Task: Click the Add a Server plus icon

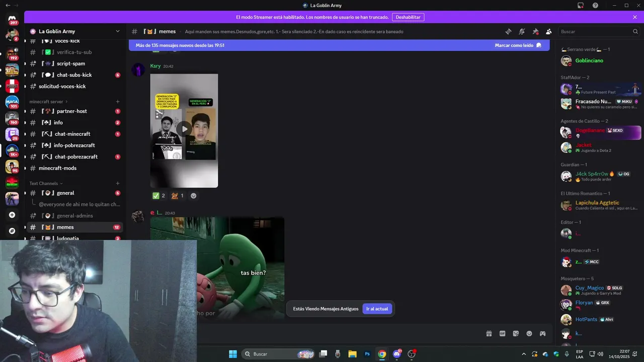Action: point(12,215)
